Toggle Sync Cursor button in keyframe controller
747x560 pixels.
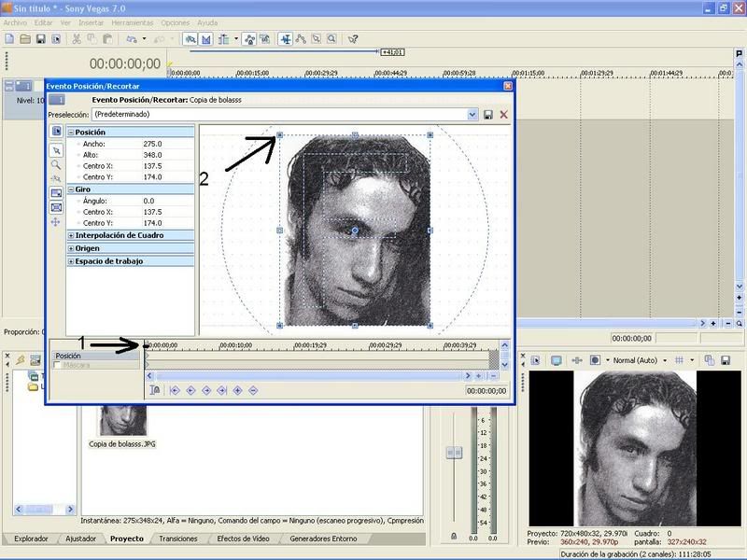(155, 390)
